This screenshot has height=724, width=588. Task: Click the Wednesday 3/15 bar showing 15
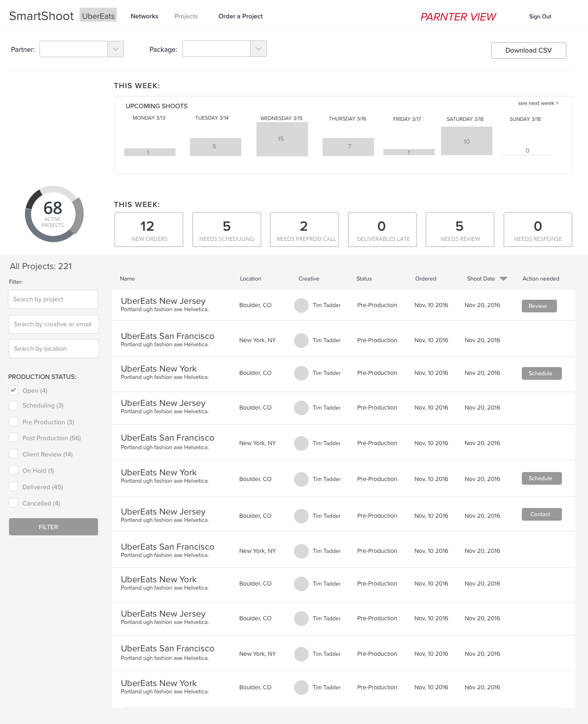(x=282, y=139)
